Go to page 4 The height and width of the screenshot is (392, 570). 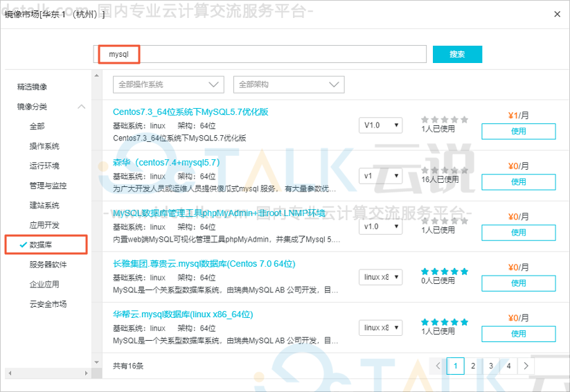(x=508, y=366)
